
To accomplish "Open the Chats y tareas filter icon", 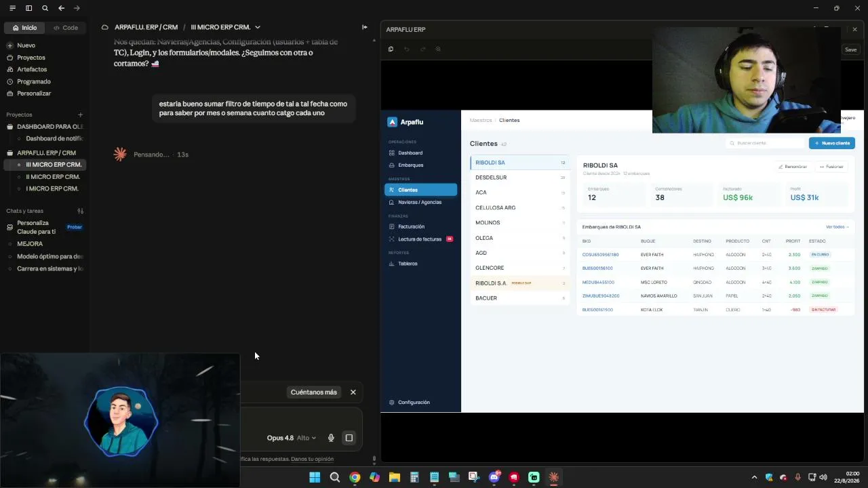I will click(80, 211).
